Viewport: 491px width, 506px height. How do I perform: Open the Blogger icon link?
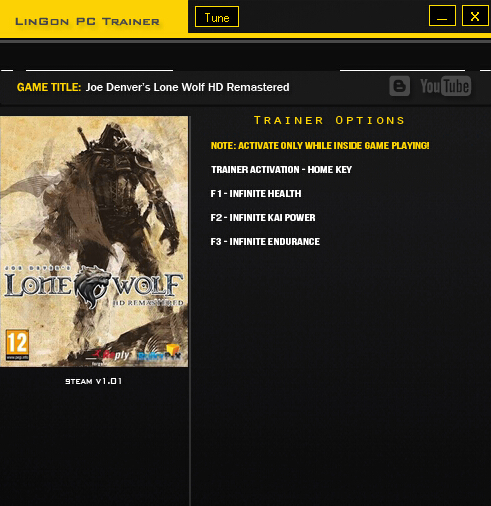coord(399,86)
